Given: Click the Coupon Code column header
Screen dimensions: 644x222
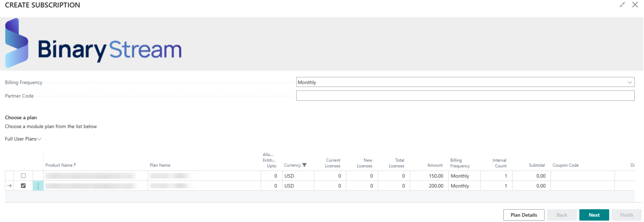Looking at the screenshot, I should [x=566, y=165].
